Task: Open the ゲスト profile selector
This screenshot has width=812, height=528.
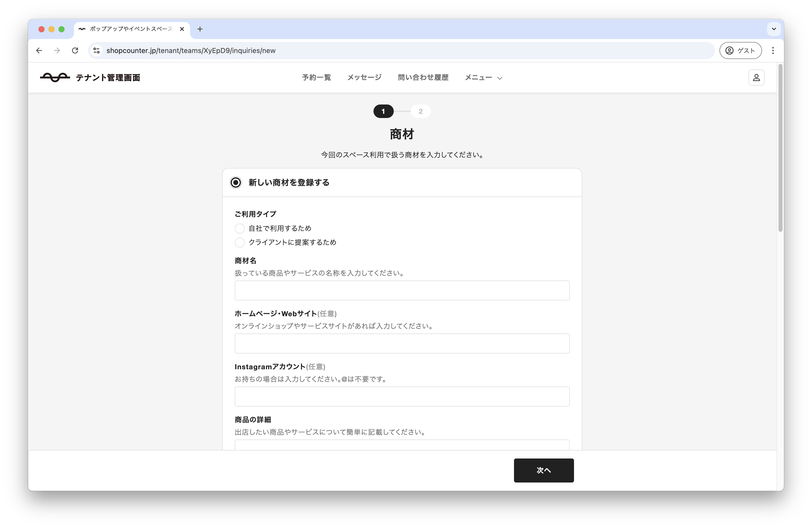Action: 740,50
